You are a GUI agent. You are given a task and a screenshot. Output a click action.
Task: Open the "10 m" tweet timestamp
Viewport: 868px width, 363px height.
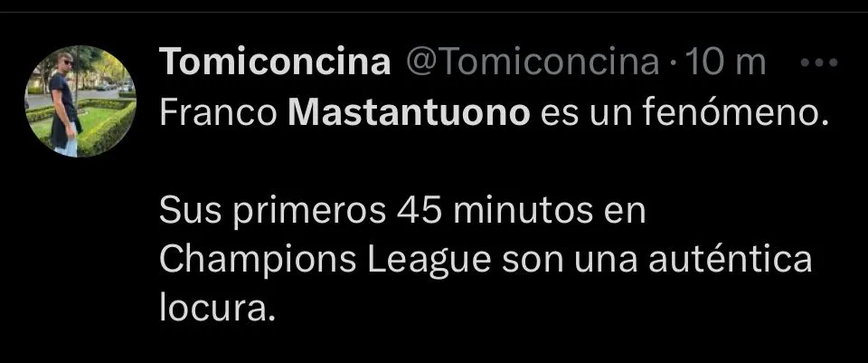(726, 62)
